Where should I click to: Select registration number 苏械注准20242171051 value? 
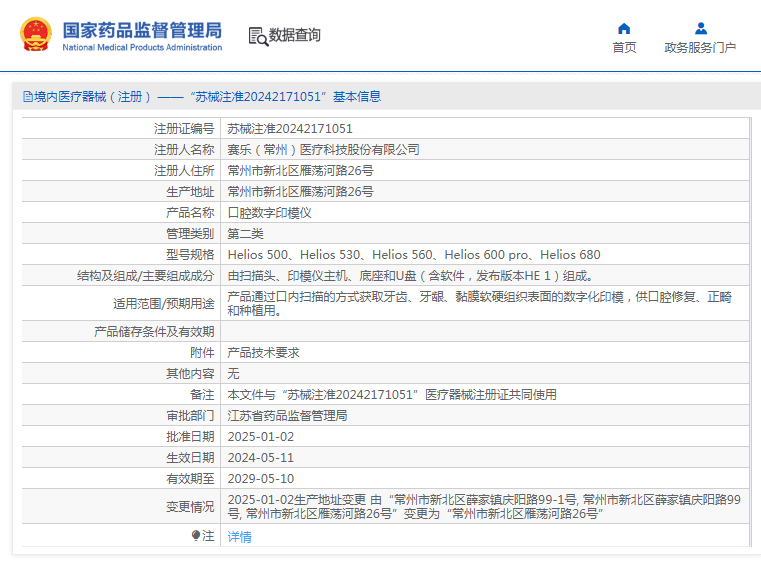(x=290, y=129)
